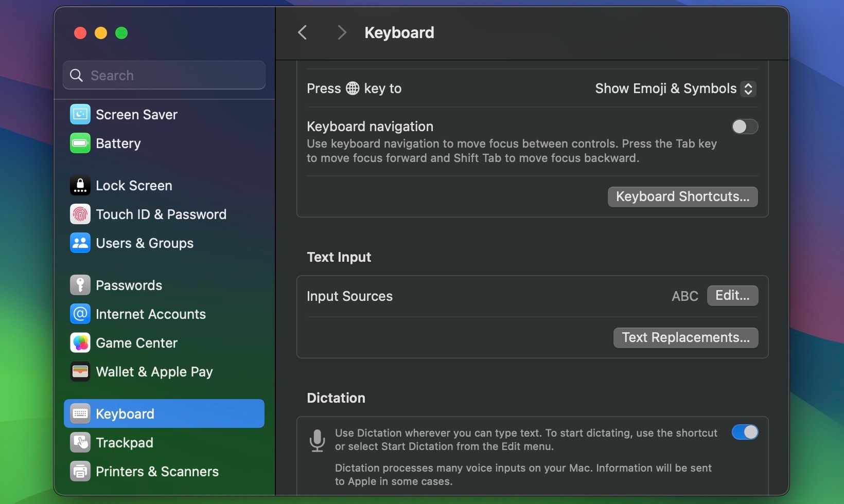Go back with the left chevron
The height and width of the screenshot is (504, 844).
point(303,33)
